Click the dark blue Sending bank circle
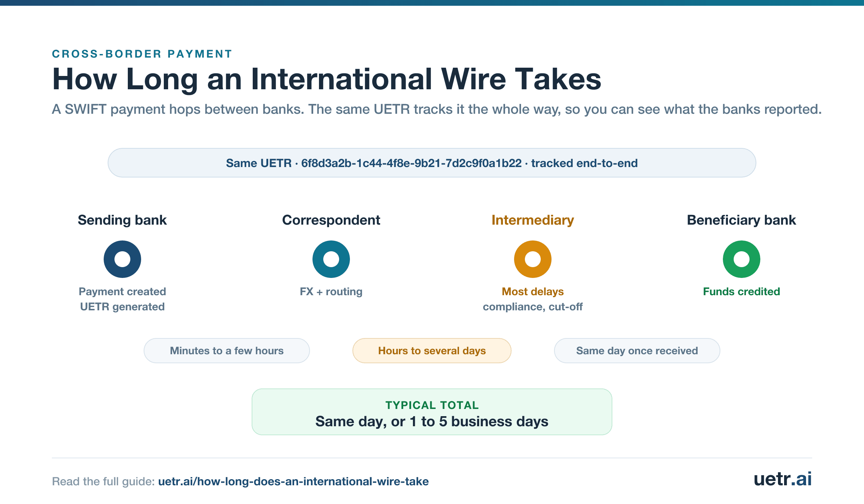 coord(122,259)
